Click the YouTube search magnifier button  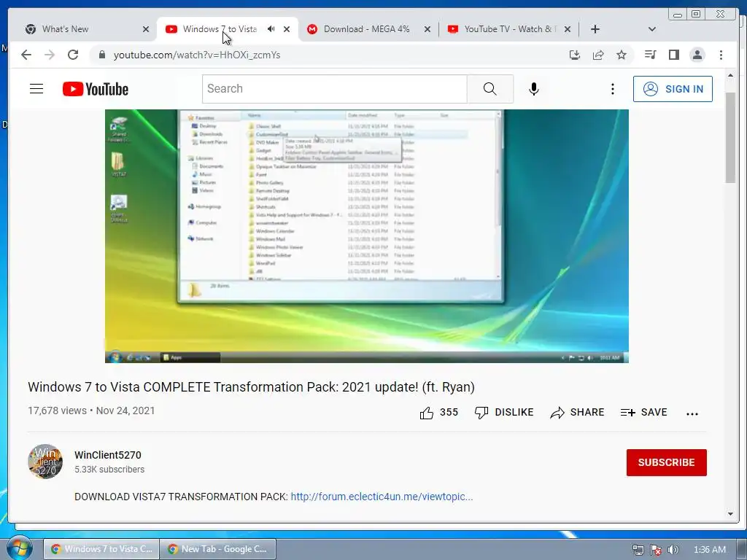tap(489, 88)
